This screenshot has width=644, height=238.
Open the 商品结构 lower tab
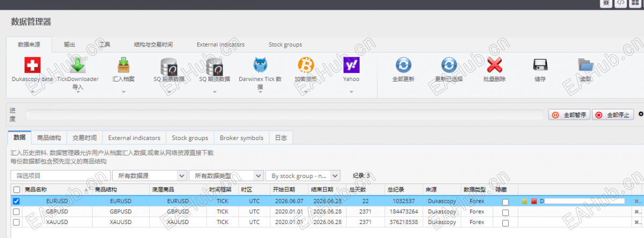(49, 138)
